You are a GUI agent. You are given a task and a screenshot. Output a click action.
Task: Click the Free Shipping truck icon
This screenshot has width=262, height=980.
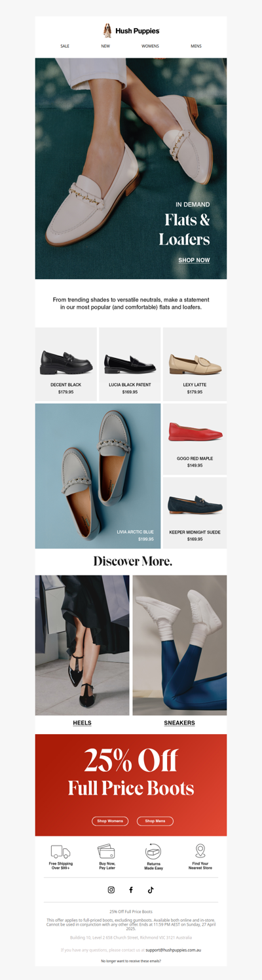(x=60, y=852)
